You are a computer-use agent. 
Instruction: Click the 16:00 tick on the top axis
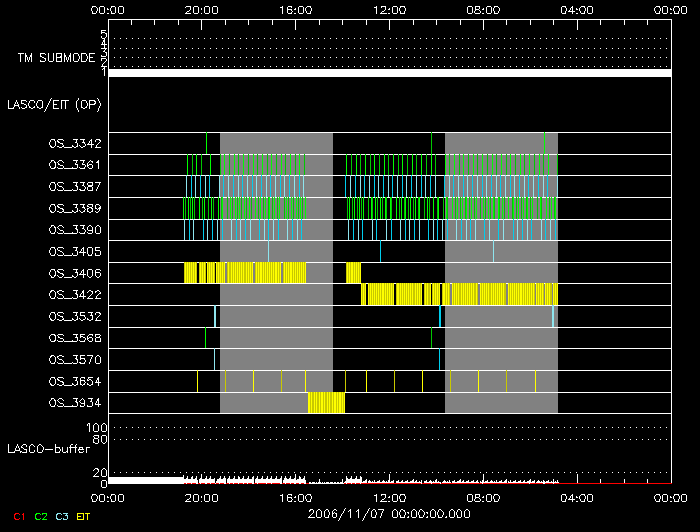[x=296, y=9]
